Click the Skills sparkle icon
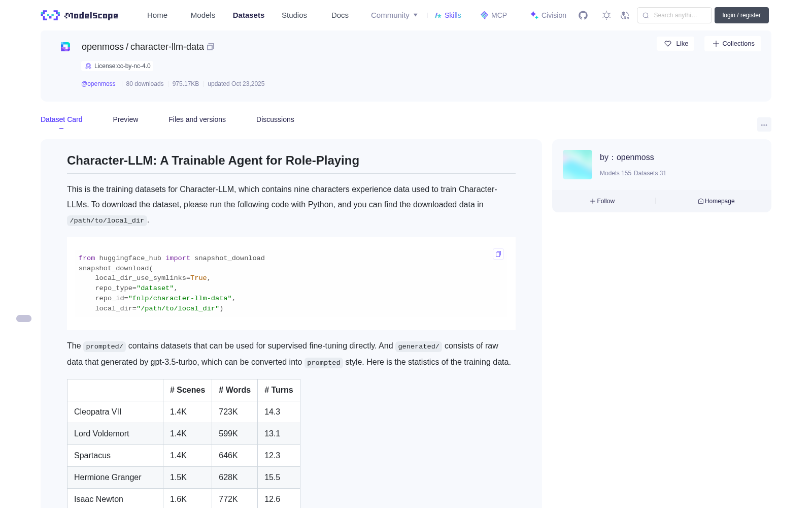Image resolution: width=812 pixels, height=508 pixels. point(438,15)
